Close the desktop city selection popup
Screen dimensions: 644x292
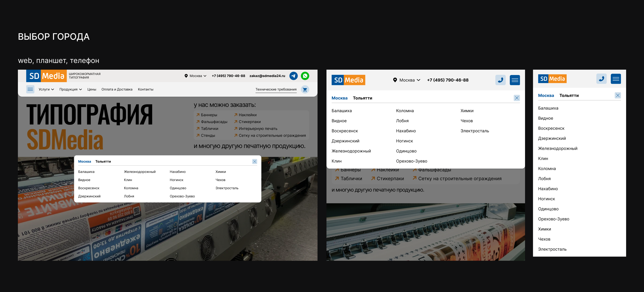(254, 161)
